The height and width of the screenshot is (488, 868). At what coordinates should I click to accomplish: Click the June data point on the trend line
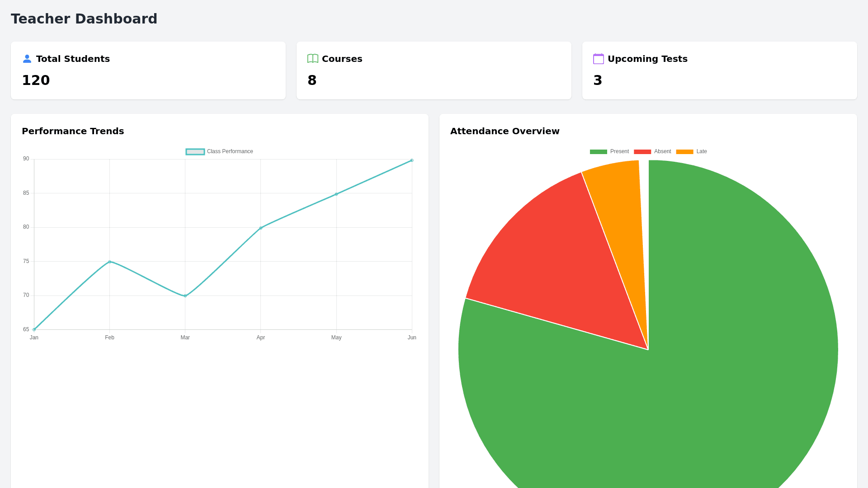pyautogui.click(x=411, y=160)
